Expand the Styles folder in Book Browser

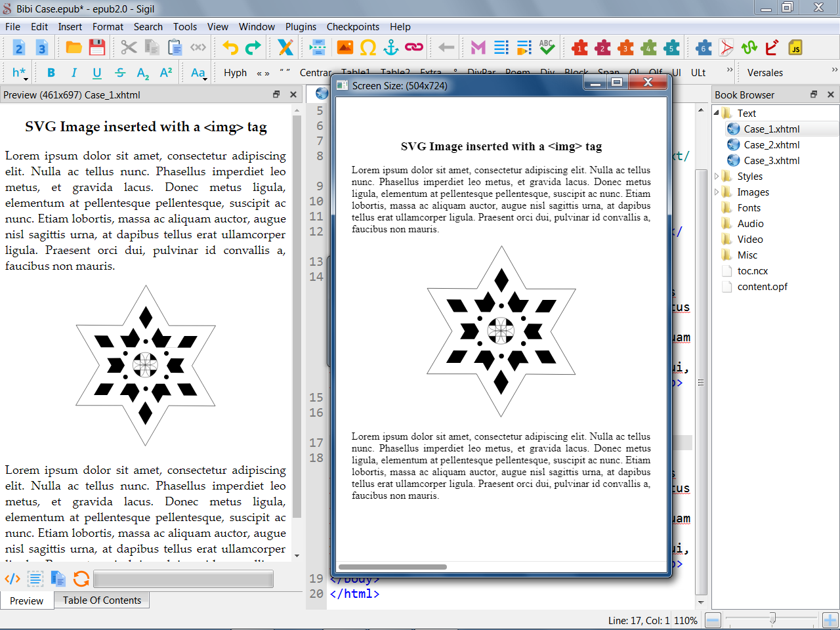pos(717,176)
